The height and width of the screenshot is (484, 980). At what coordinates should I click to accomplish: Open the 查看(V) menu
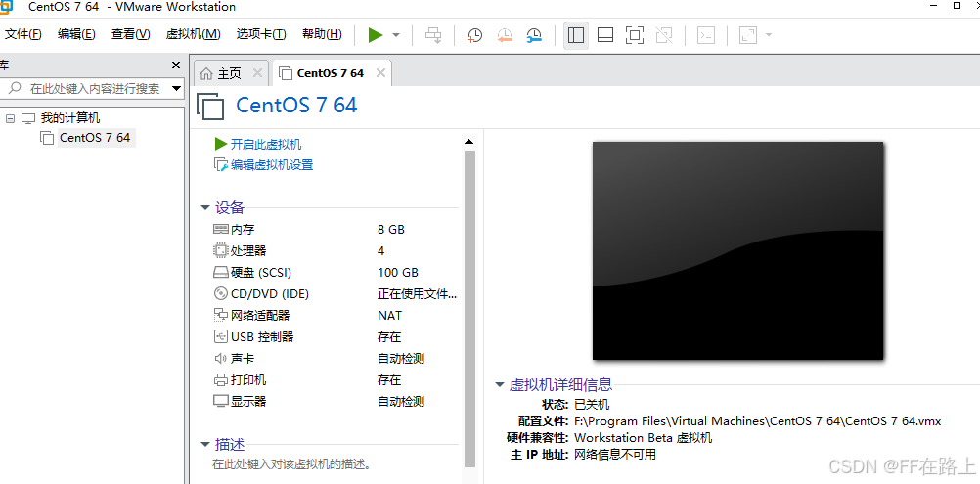coord(131,34)
